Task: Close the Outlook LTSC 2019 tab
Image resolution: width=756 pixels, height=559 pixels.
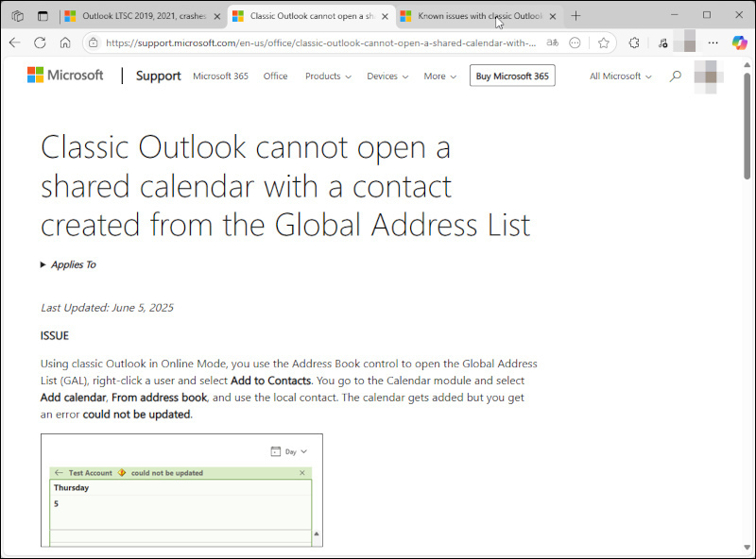Action: tap(217, 16)
